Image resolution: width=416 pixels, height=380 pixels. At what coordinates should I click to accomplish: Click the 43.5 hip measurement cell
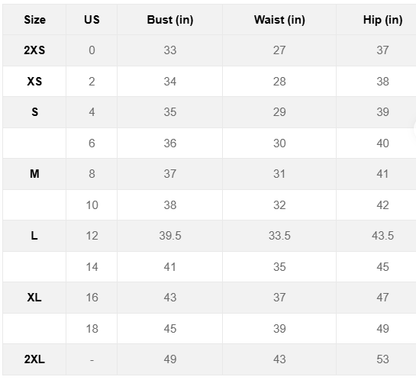click(x=383, y=236)
